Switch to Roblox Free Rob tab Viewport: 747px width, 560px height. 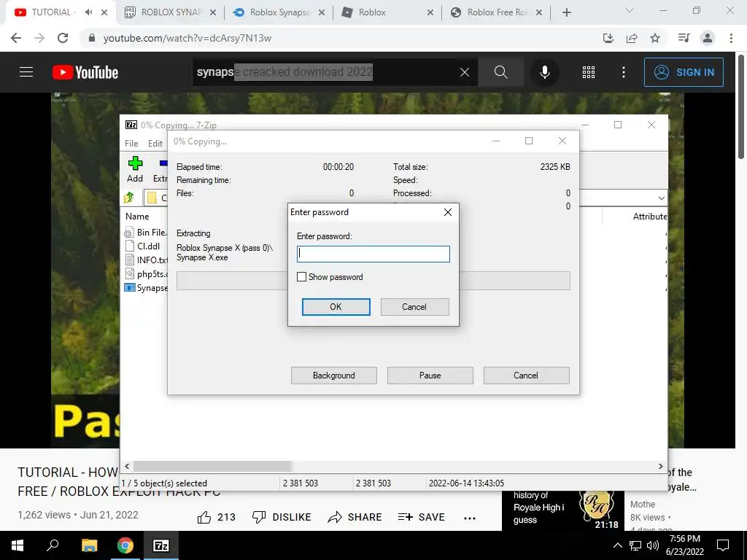(x=496, y=12)
